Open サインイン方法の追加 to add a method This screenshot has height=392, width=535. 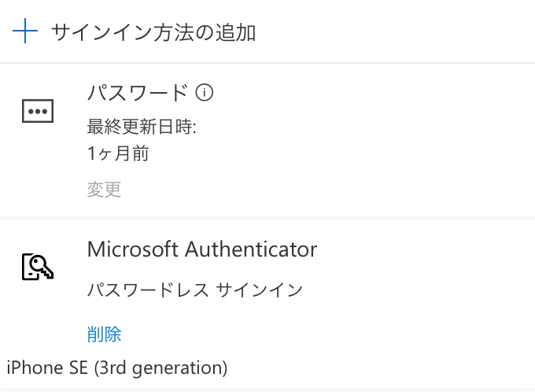[x=153, y=32]
